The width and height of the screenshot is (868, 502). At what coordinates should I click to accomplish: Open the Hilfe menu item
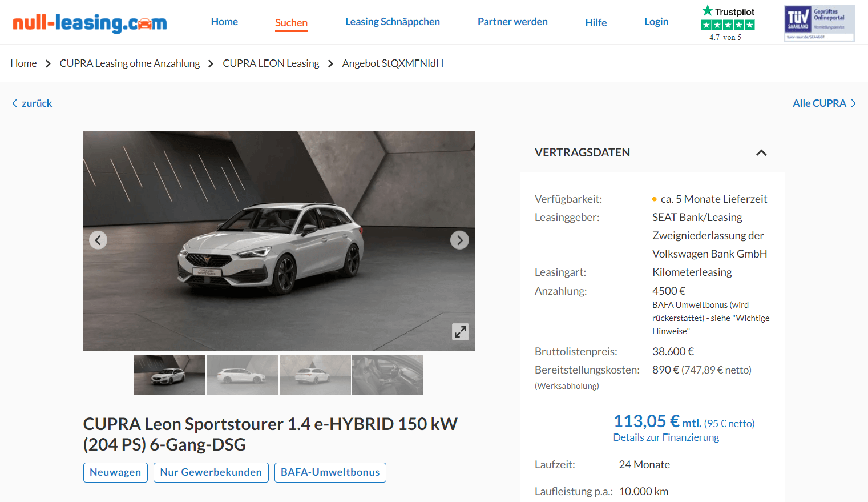point(596,22)
